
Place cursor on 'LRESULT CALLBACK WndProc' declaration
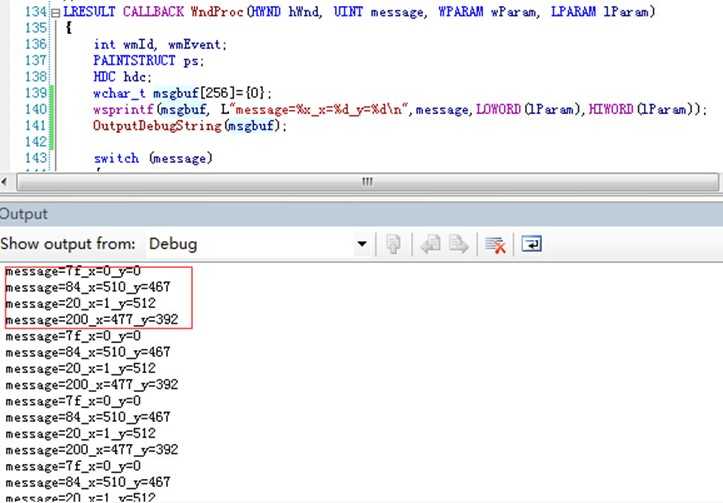tap(153, 12)
